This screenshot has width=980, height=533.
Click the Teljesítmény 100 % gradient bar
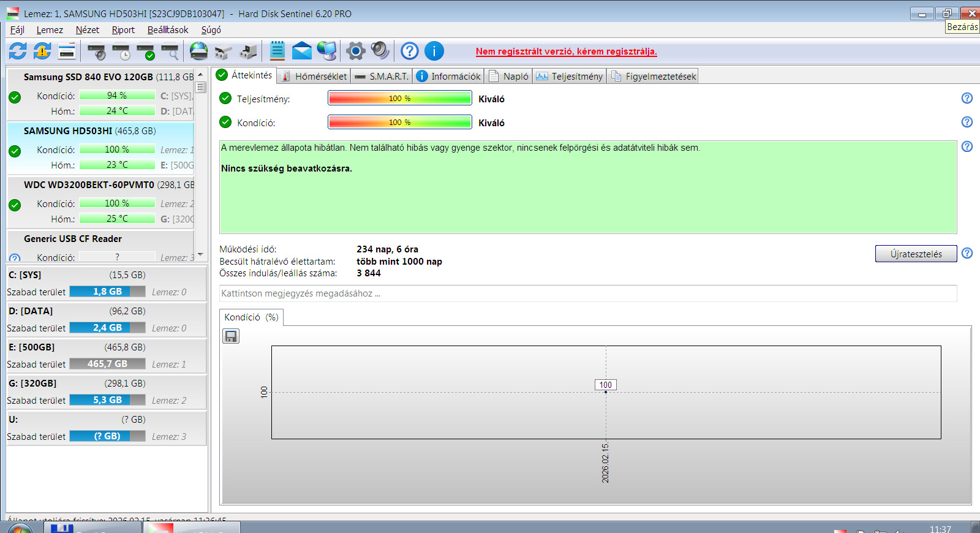(399, 98)
